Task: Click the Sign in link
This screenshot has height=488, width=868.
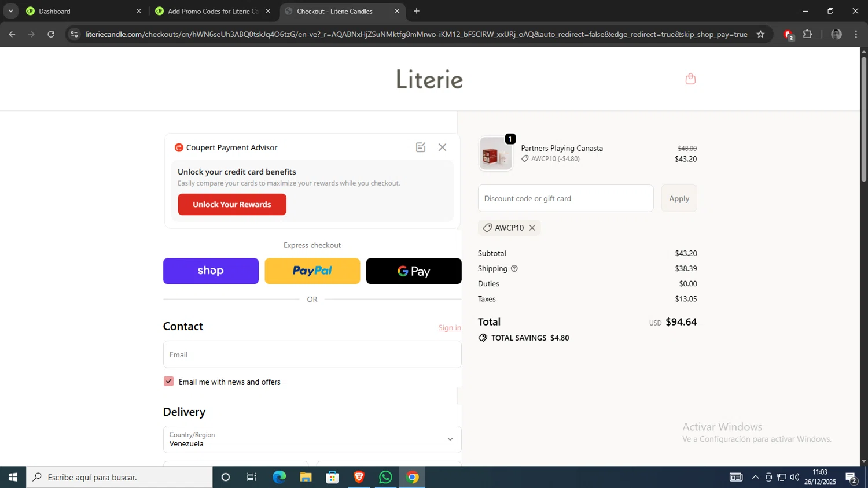Action: click(x=450, y=328)
